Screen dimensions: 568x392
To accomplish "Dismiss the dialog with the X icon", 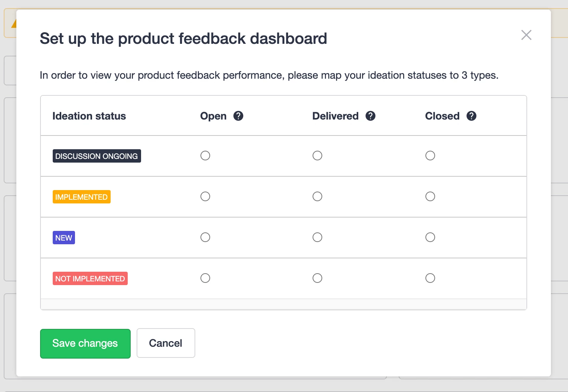I will [x=526, y=35].
